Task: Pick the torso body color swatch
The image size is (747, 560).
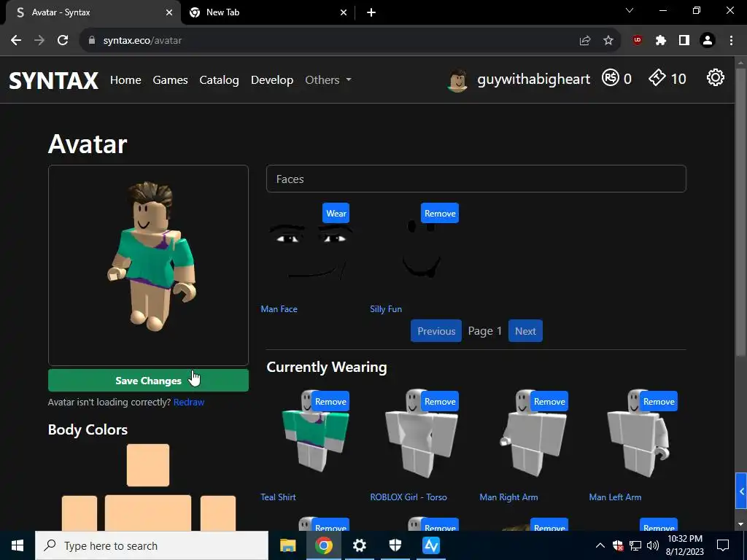Action: (148, 513)
